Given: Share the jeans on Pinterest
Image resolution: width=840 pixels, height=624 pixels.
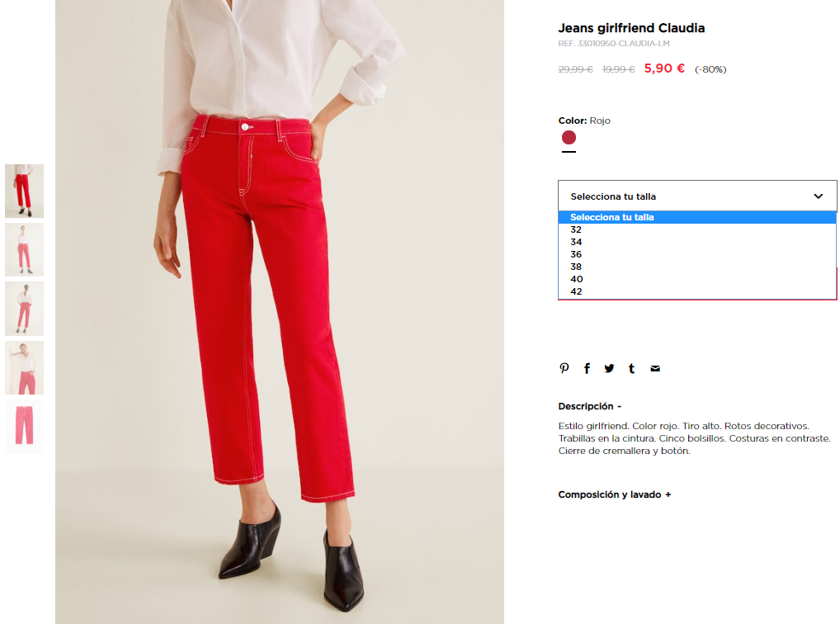Looking at the screenshot, I should coord(564,368).
